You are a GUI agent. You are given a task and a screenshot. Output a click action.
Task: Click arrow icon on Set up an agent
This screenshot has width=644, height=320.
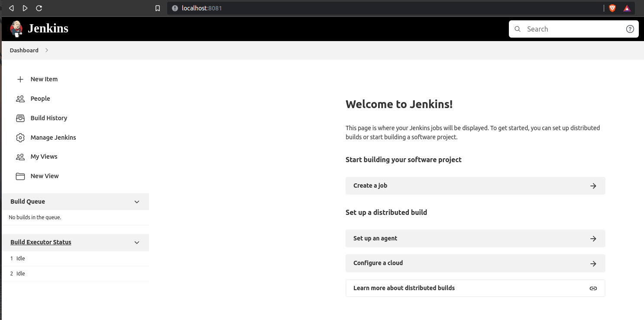tap(593, 239)
